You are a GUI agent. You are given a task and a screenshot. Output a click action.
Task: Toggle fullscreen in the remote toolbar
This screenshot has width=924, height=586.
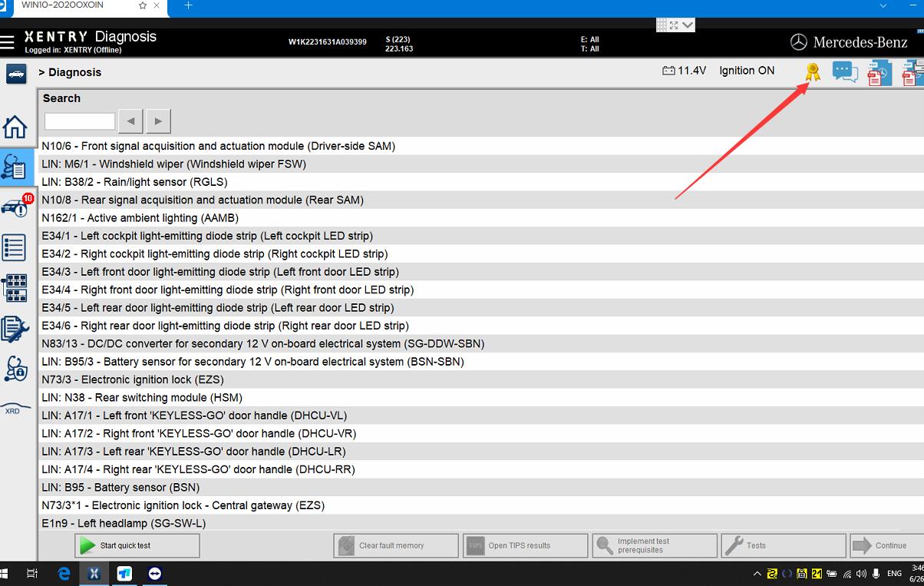tap(673, 25)
